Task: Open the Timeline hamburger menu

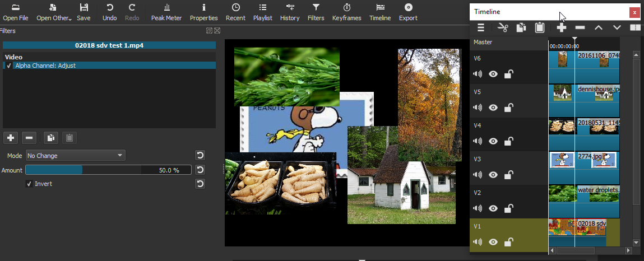Action: [481, 27]
